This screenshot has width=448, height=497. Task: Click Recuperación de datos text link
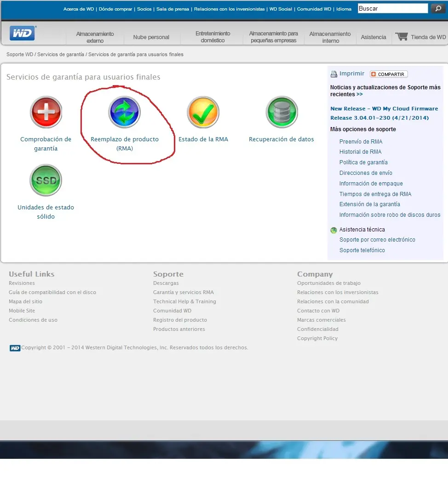click(x=281, y=139)
